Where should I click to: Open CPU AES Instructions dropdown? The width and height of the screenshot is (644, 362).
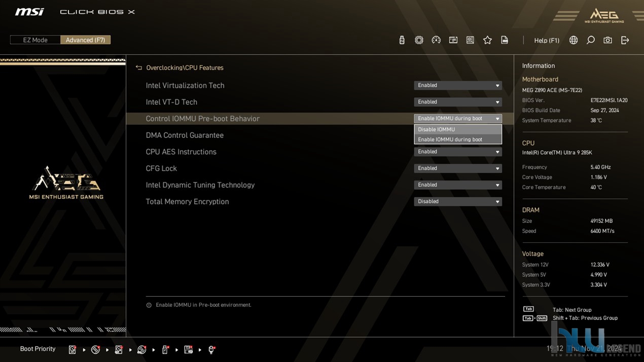point(457,152)
